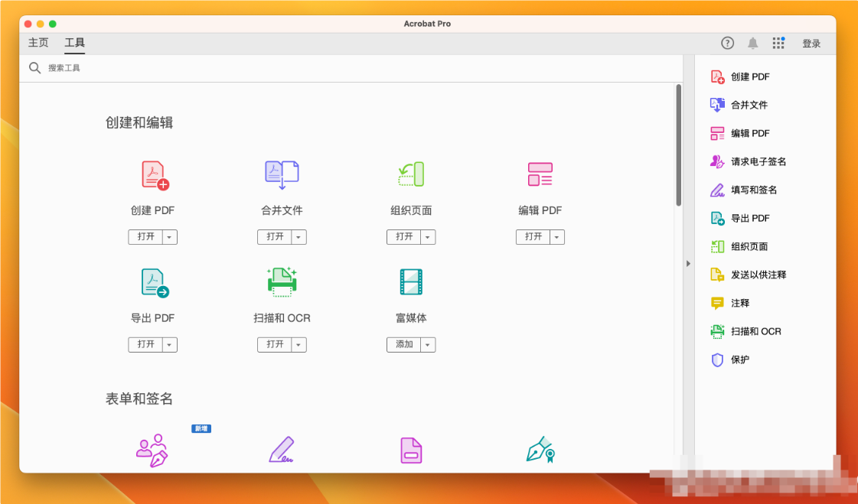Click 打开 button under 编辑 PDF

coord(533,237)
